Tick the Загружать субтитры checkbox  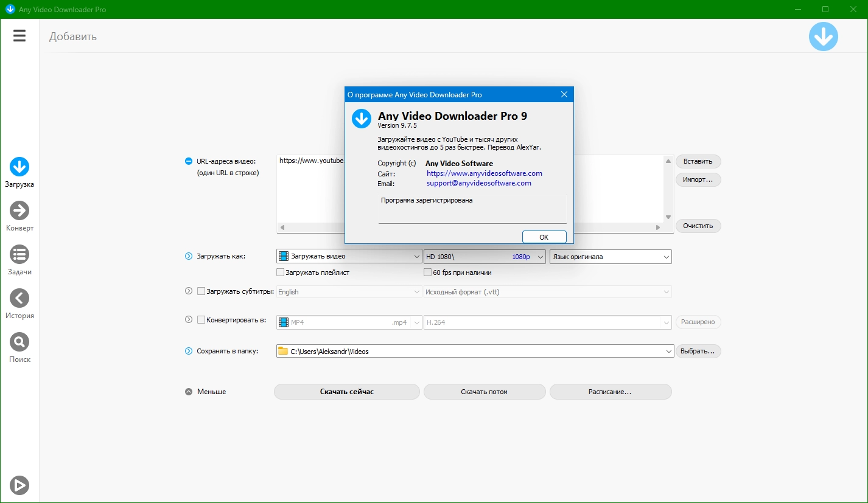pos(201,291)
